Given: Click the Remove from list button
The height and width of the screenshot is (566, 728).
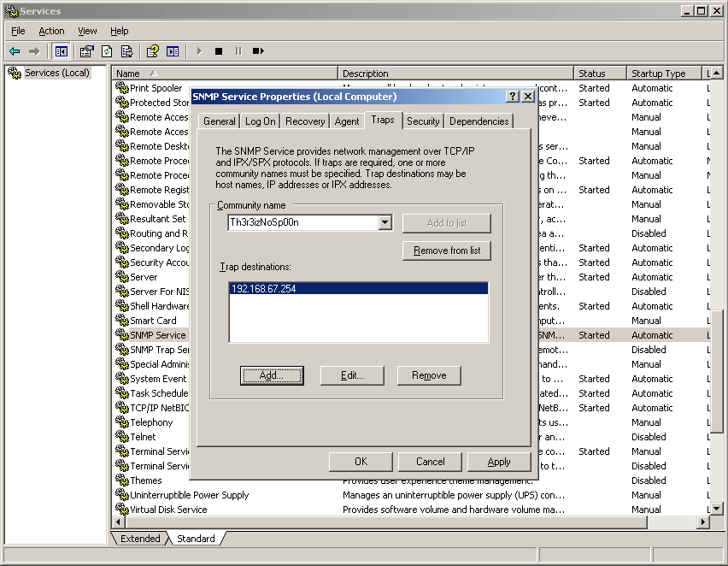Looking at the screenshot, I should pos(446,251).
